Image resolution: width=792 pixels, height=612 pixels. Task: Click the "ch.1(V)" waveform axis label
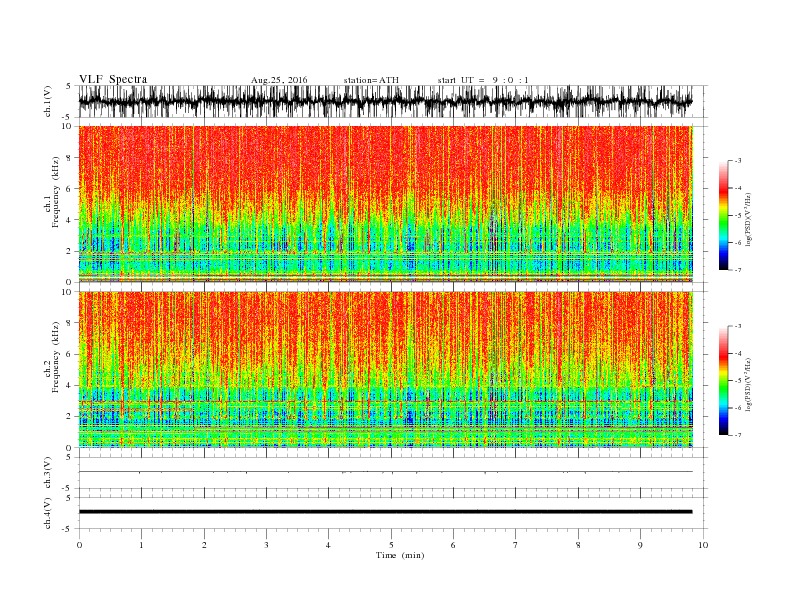(48, 101)
